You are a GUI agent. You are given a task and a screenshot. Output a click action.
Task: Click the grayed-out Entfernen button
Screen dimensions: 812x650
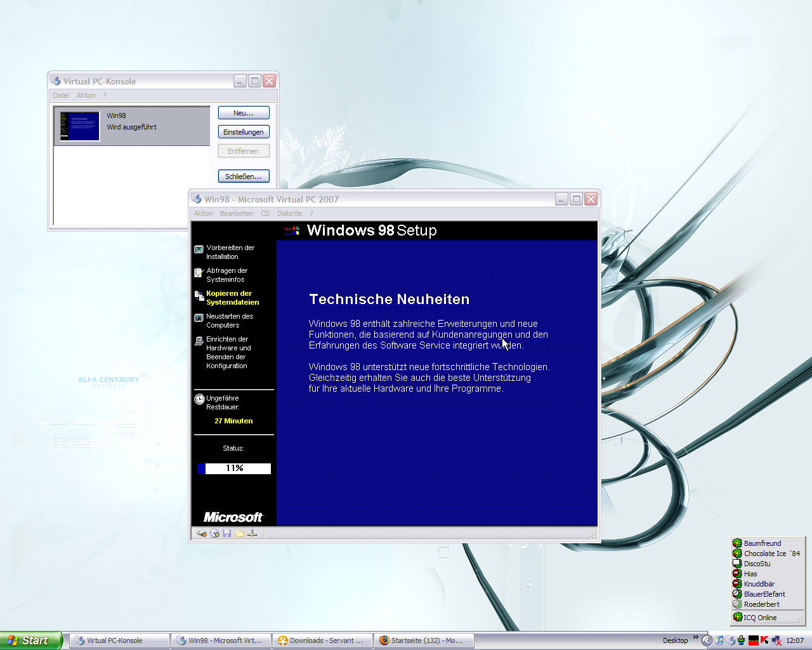[244, 151]
